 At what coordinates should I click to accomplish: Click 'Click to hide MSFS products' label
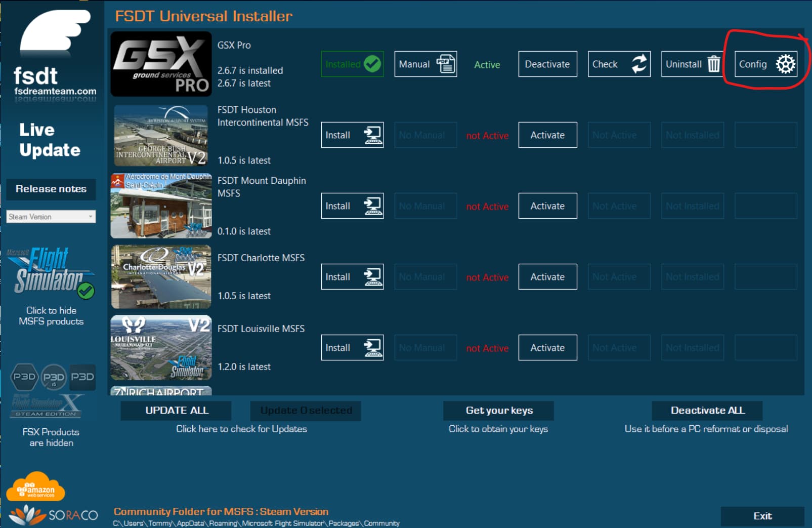51,316
